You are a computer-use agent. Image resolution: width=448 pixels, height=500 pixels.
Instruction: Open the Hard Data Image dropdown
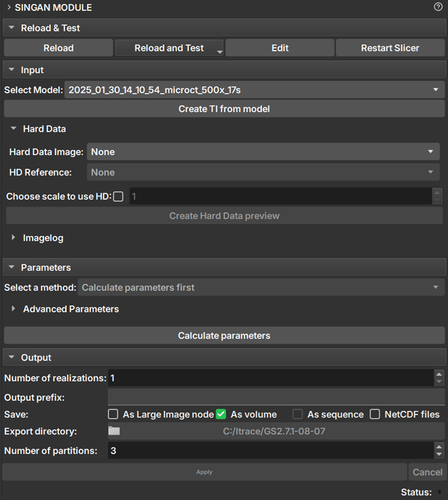262,152
